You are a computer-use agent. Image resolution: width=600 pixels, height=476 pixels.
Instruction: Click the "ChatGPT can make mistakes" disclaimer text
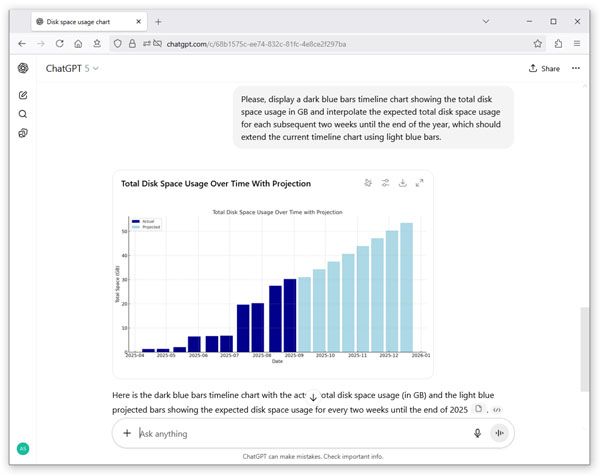pyautogui.click(x=313, y=456)
